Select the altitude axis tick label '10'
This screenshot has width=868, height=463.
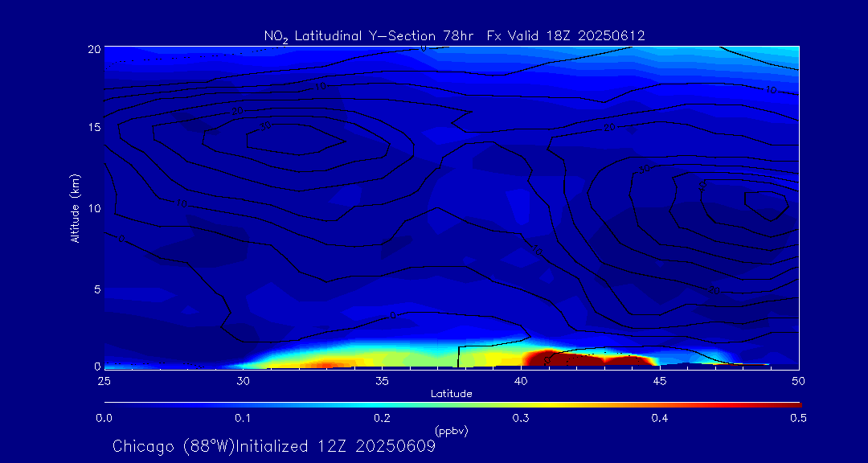click(x=94, y=207)
